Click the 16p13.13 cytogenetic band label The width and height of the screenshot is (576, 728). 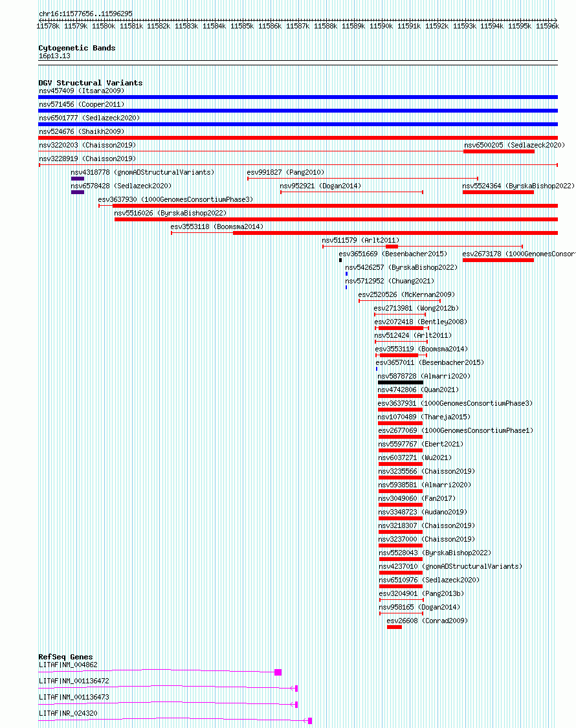tap(54, 56)
